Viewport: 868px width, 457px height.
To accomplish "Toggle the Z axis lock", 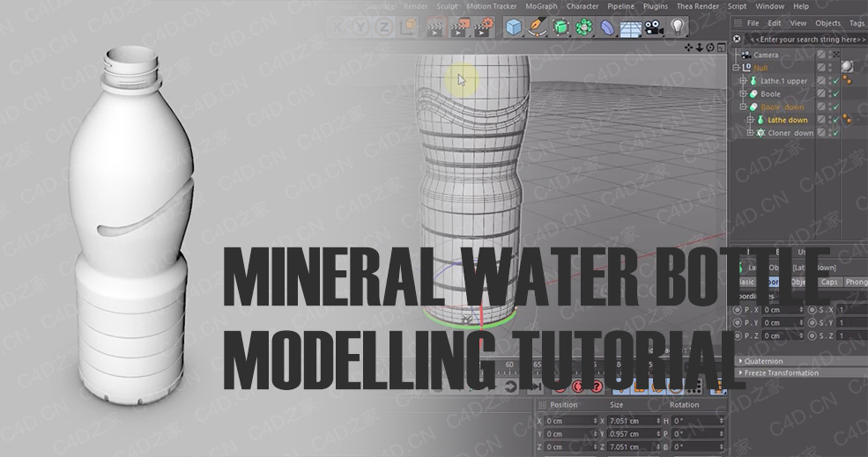I will pyautogui.click(x=384, y=26).
